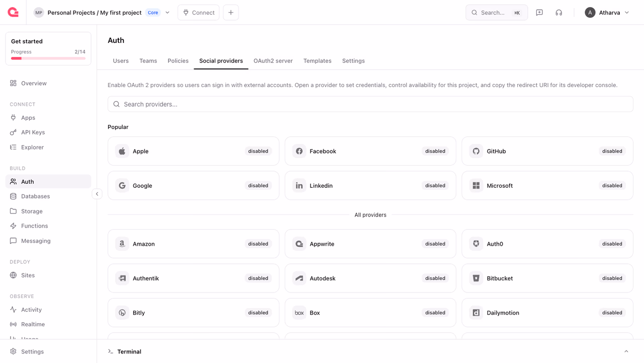The image size is (644, 363).
Task: Click the GitHub provider icon
Action: pos(476,151)
